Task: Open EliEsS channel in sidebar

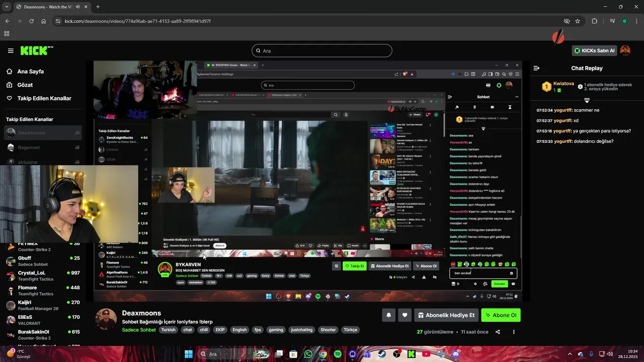Action: click(x=43, y=320)
